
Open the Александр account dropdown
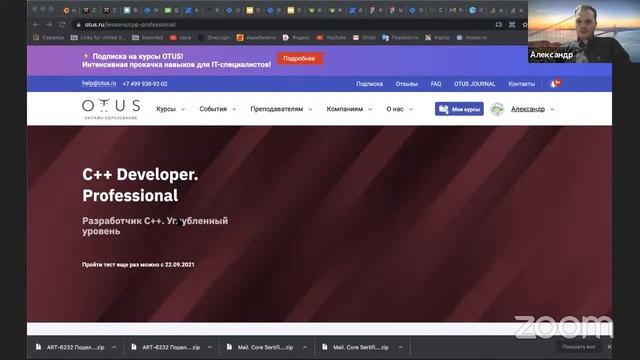(533, 109)
